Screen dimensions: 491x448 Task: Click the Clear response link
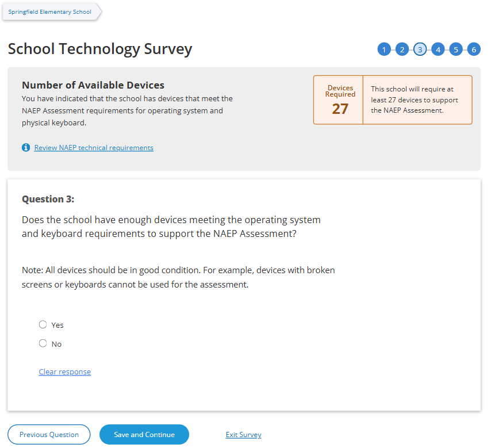tap(64, 372)
